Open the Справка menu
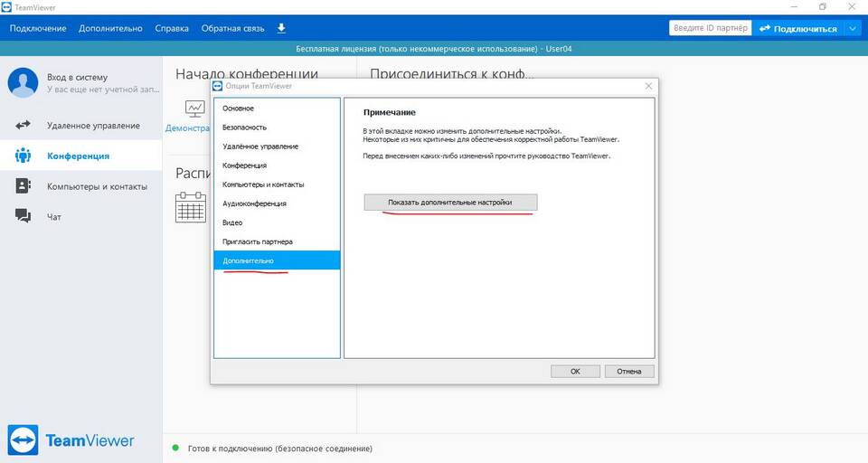The image size is (868, 463). (172, 28)
